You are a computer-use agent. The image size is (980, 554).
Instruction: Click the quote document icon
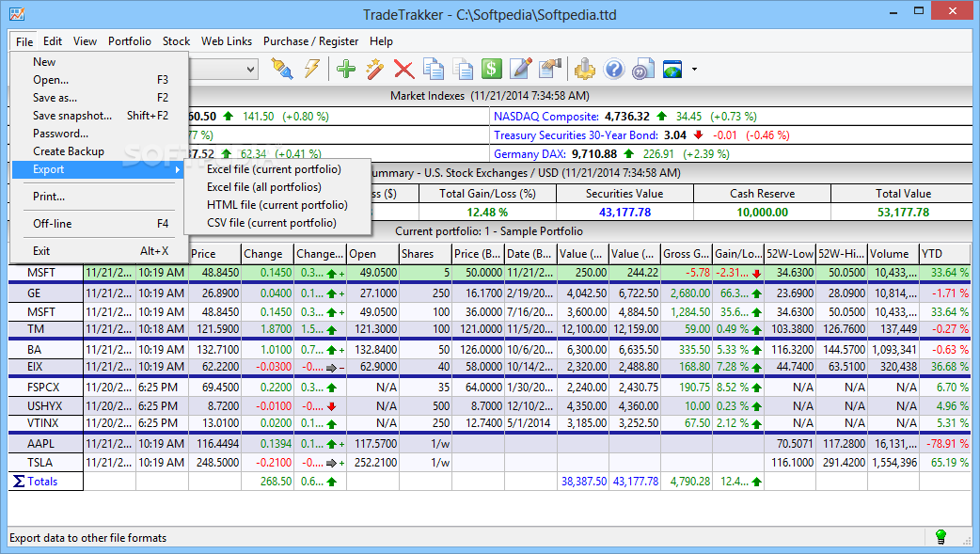(x=643, y=69)
